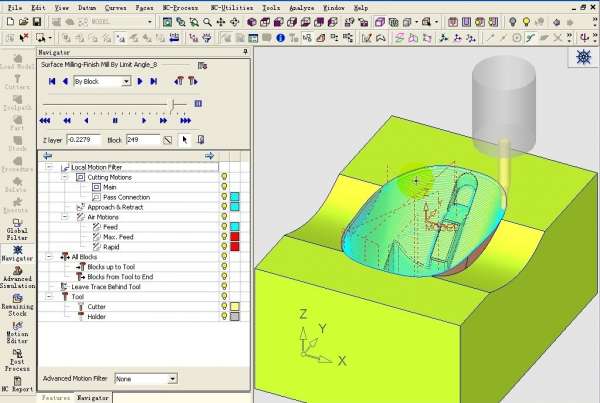This screenshot has width=600, height=403.
Task: Open the Information icon in toolbar
Action: pyautogui.click(x=280, y=38)
